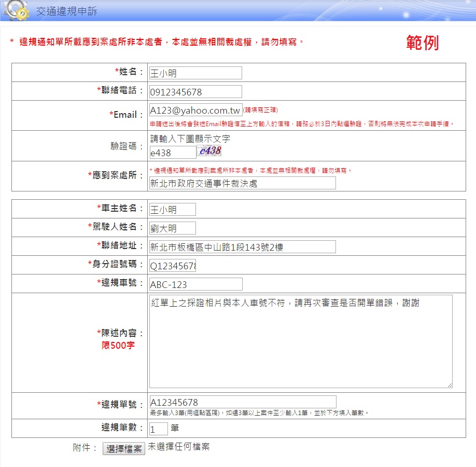Open the 選擇檔案 file chooser button
Image resolution: width=476 pixels, height=467 pixels.
(x=124, y=448)
